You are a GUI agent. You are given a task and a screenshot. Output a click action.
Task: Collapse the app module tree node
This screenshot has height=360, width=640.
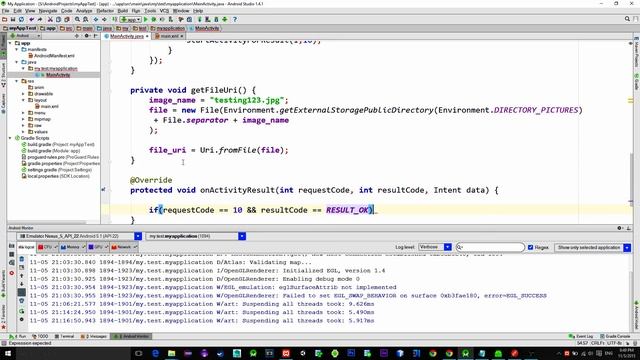[11, 43]
